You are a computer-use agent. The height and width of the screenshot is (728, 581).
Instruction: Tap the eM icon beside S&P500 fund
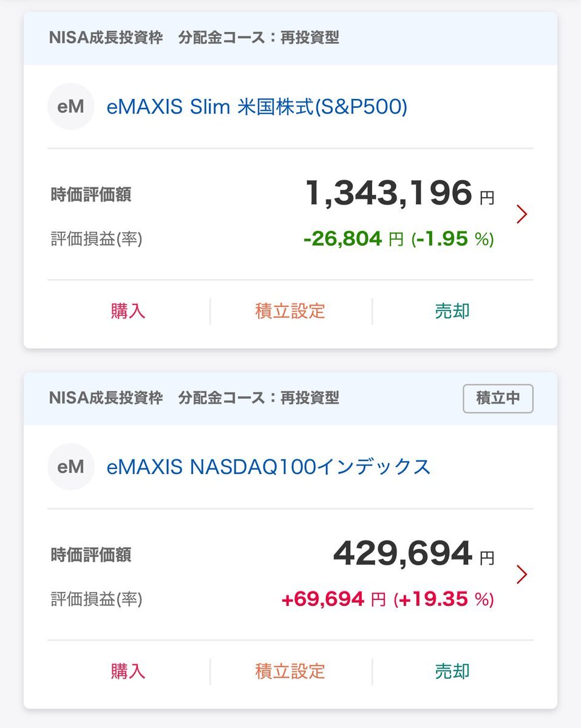[71, 107]
